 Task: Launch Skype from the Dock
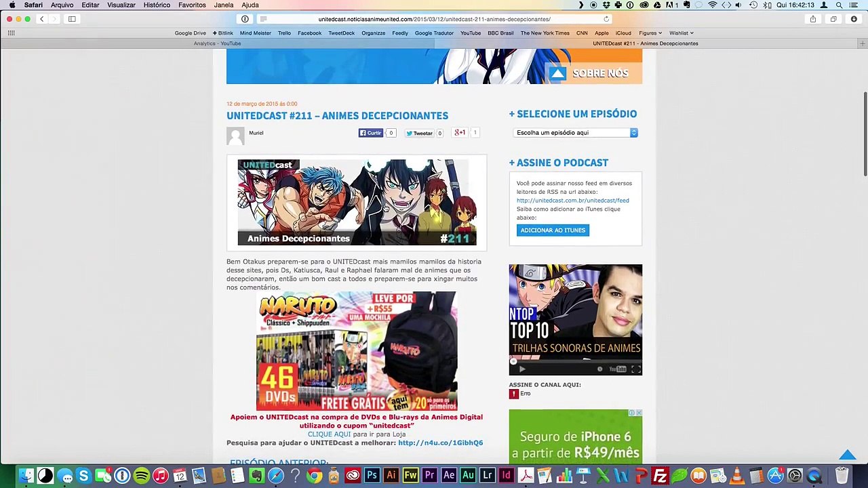(84, 476)
